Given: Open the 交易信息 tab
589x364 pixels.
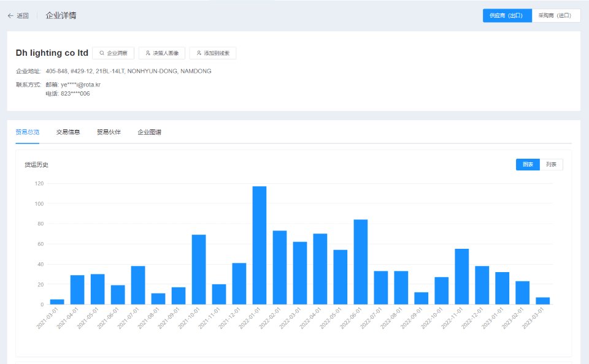Looking at the screenshot, I should pos(68,132).
